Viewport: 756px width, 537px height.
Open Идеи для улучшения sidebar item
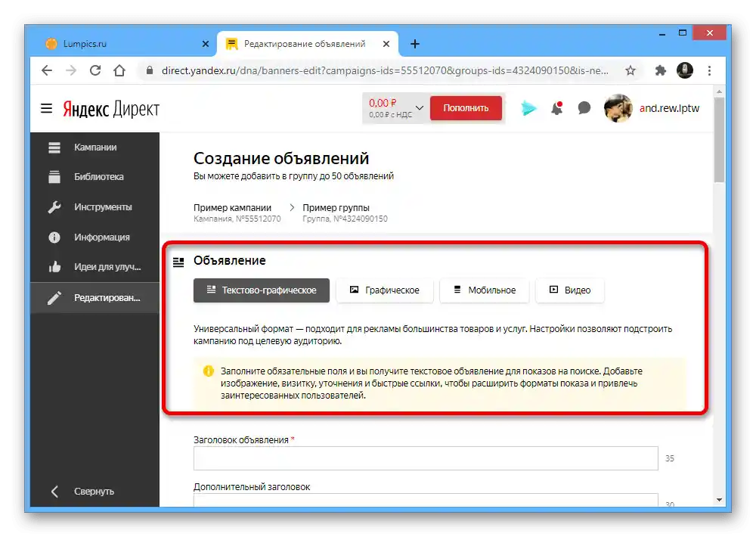tap(94, 267)
